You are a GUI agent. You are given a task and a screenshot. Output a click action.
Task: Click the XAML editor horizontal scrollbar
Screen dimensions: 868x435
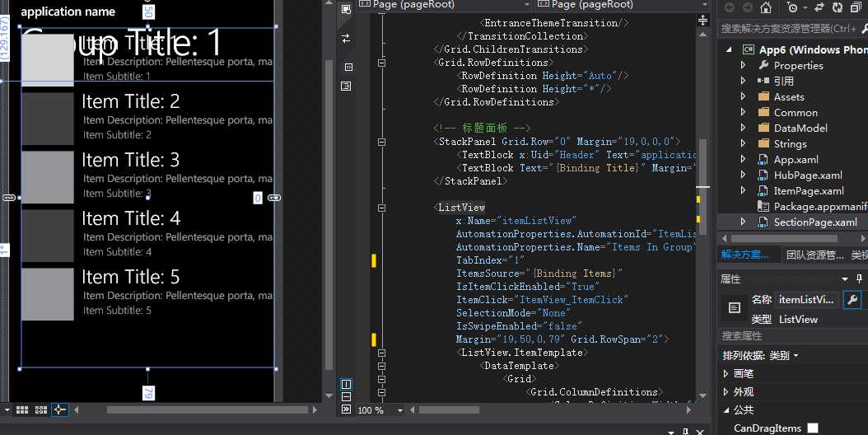449,410
